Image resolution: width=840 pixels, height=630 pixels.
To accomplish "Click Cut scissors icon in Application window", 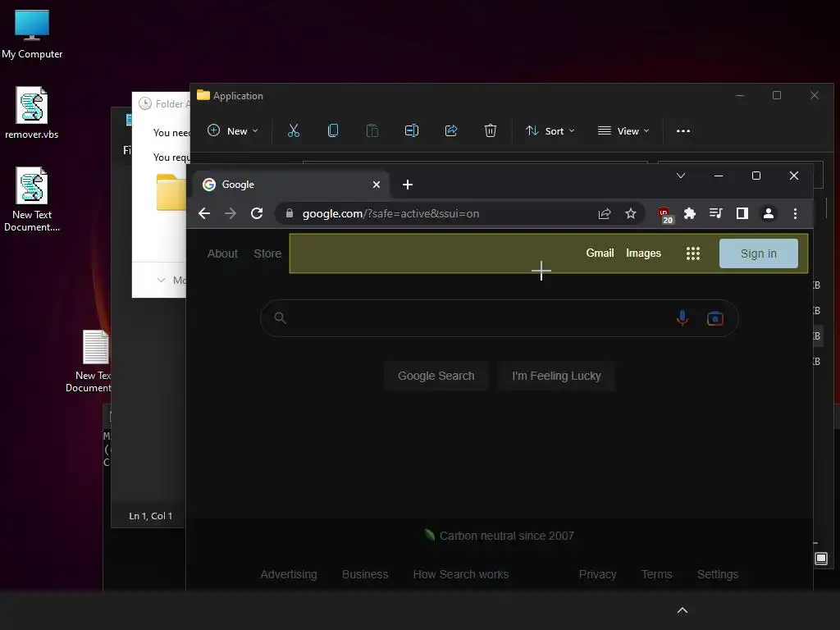I will pyautogui.click(x=294, y=130).
